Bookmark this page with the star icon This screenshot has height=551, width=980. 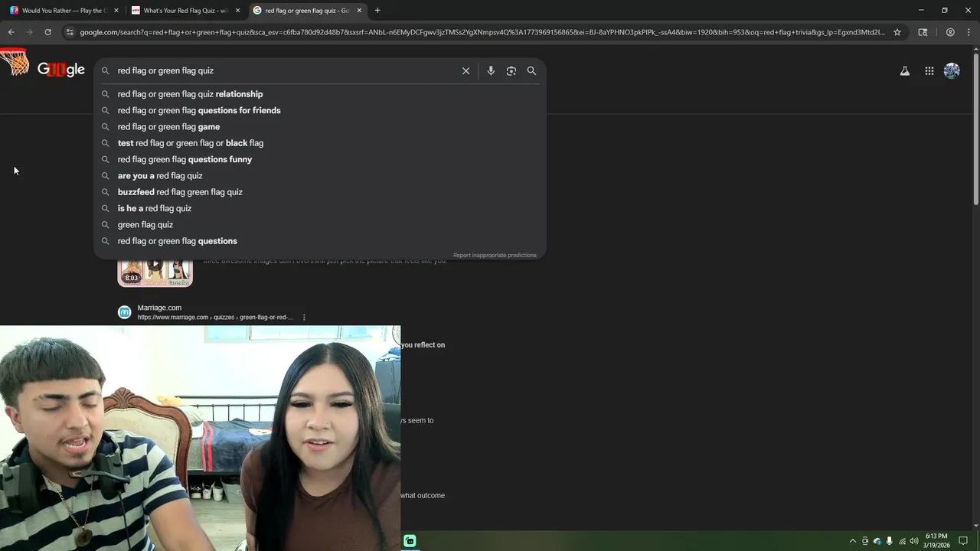897,32
